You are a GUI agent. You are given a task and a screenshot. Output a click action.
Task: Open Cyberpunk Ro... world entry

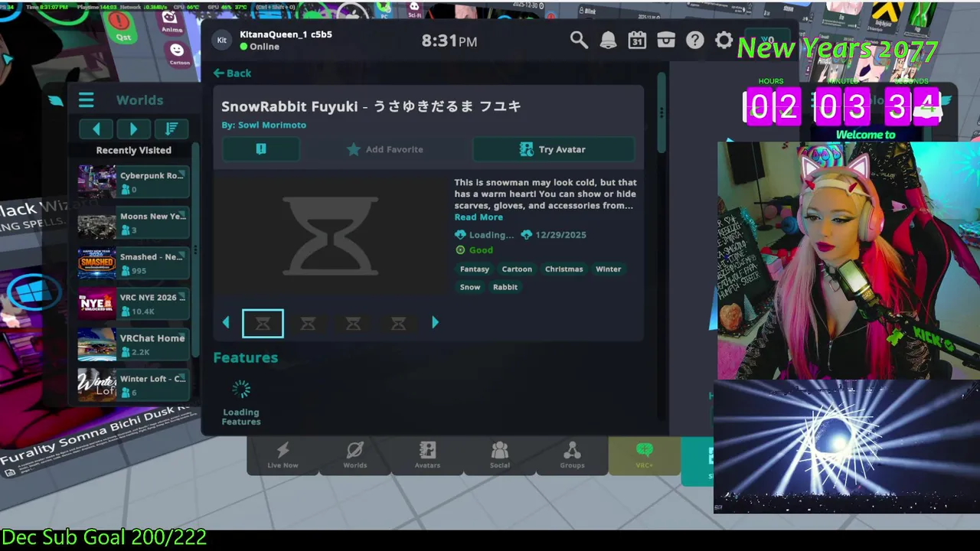point(133,182)
